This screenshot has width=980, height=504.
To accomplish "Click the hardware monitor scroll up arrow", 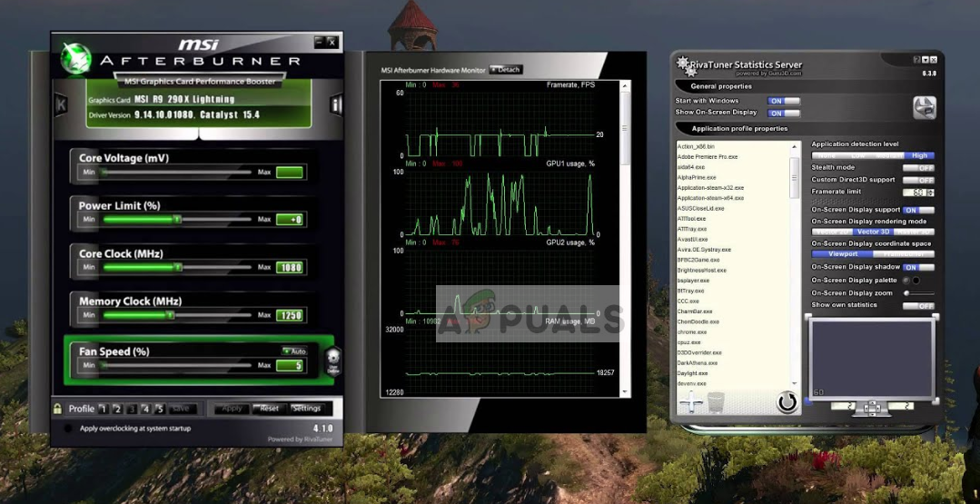I will pos(624,85).
